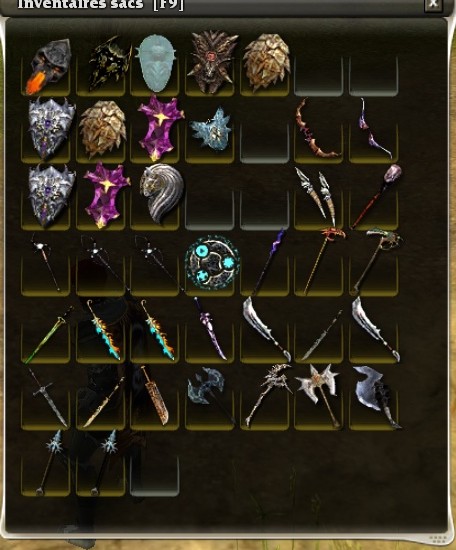Select the spiked shield with red gem
Viewport: 456px width, 550px height.
212,62
